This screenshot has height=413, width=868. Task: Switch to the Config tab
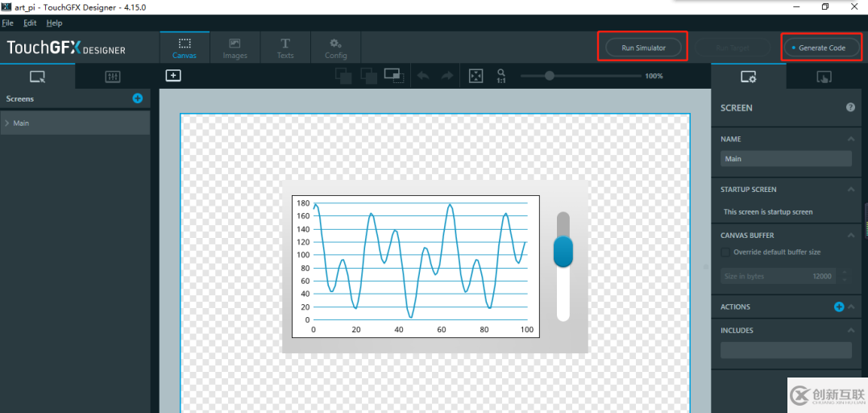[335, 47]
